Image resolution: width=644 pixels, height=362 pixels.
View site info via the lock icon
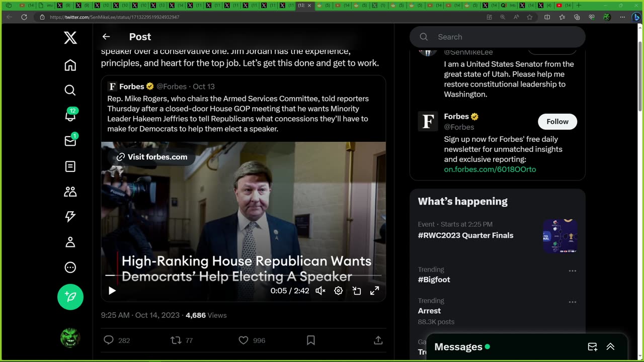tap(42, 17)
